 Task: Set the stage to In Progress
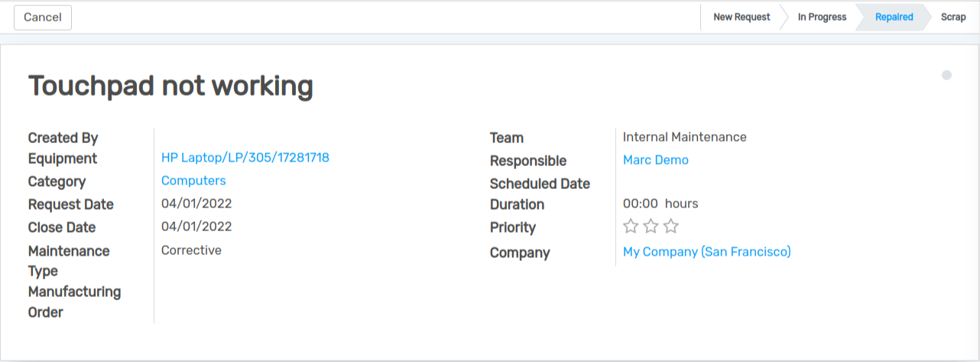pos(822,17)
